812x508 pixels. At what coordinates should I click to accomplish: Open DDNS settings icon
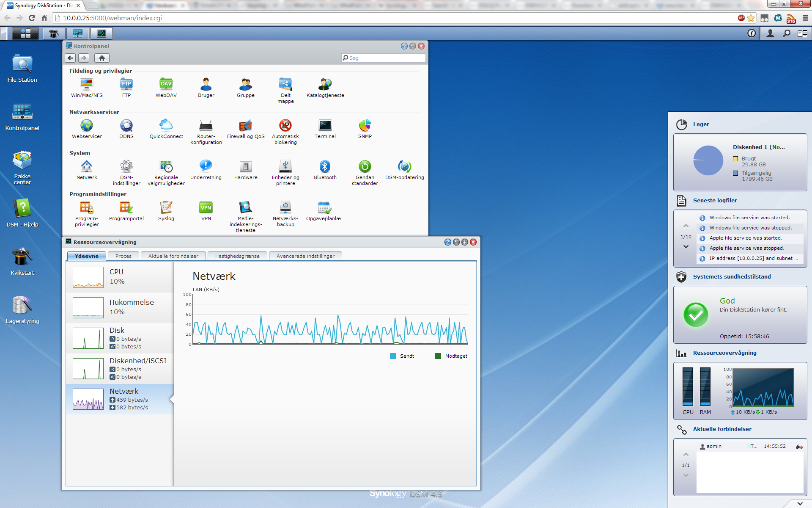point(126,129)
